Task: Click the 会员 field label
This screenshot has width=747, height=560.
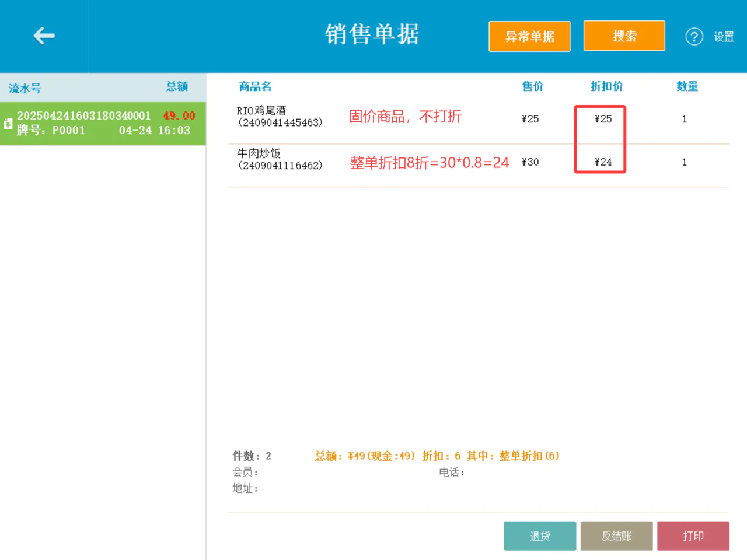Action: 245,472
